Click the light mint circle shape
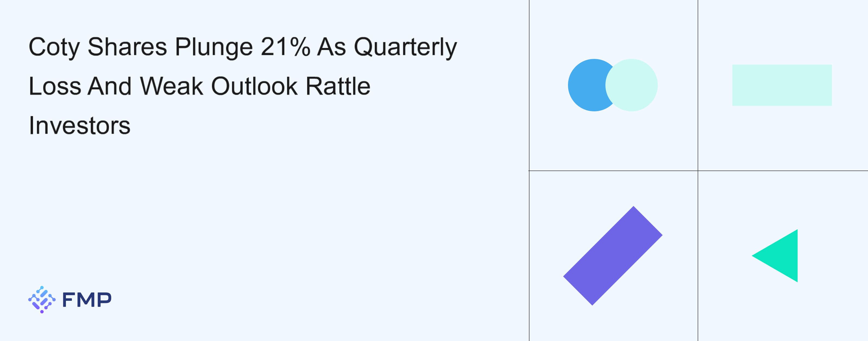 coord(631,85)
